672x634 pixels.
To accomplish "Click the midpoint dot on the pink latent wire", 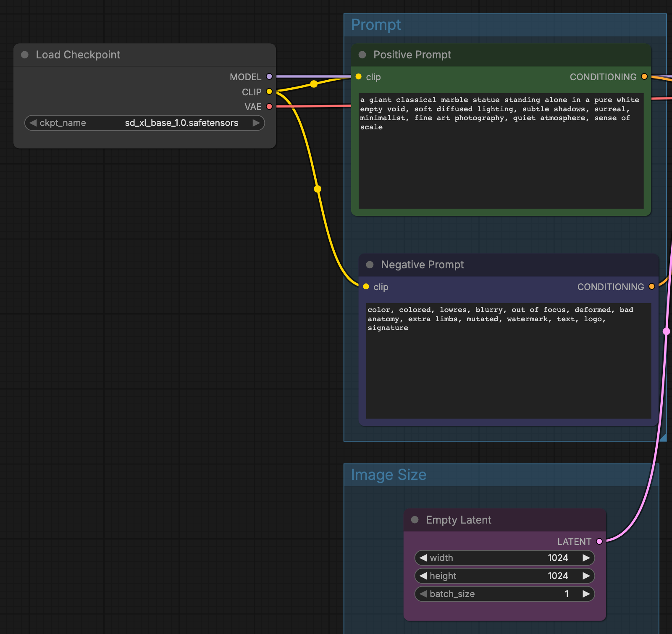I will tap(667, 331).
